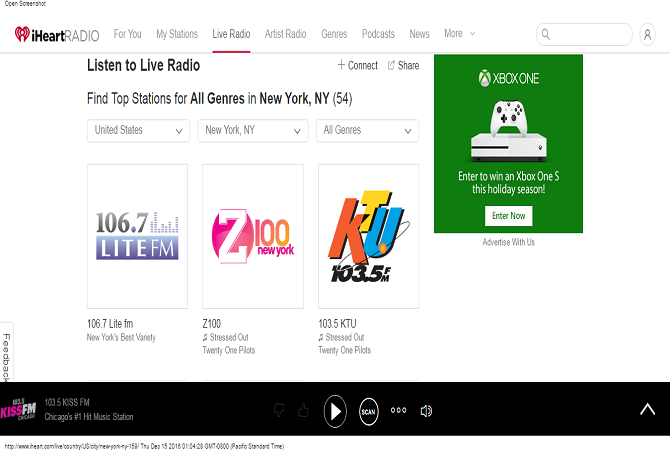This screenshot has width=670, height=450.
Task: Click Enter Now in Xbox ad
Action: coord(508,216)
